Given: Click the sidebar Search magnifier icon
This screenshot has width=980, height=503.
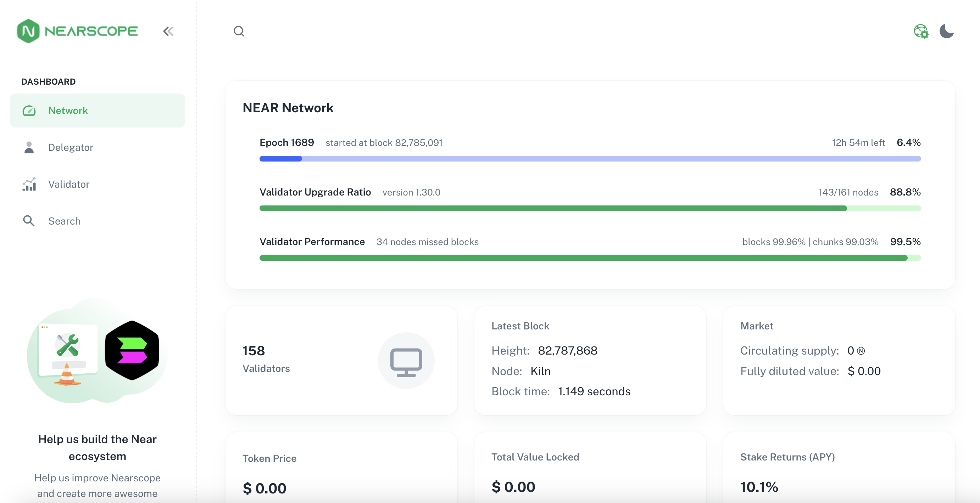Looking at the screenshot, I should pos(29,221).
